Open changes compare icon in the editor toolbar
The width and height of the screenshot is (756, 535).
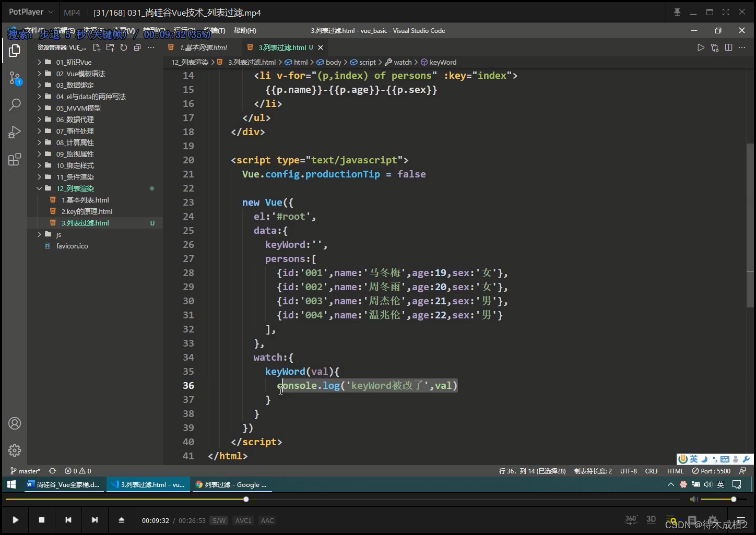tap(715, 47)
